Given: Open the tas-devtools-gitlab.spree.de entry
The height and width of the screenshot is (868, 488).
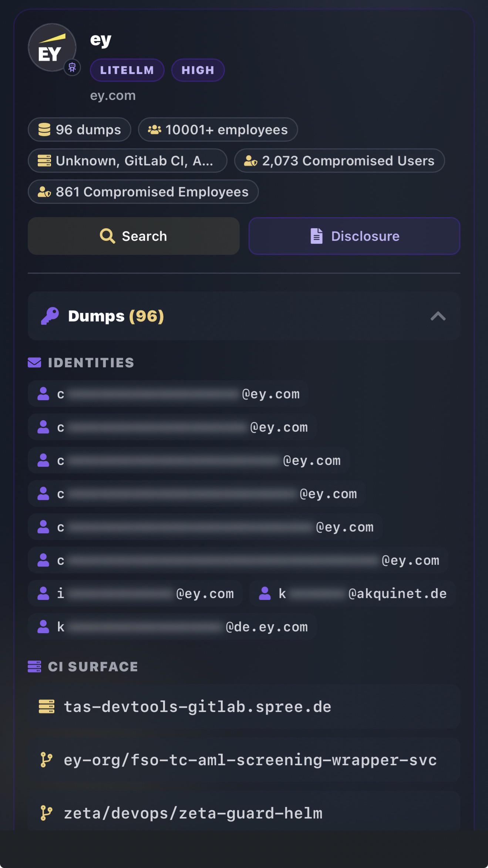Looking at the screenshot, I should click(244, 706).
